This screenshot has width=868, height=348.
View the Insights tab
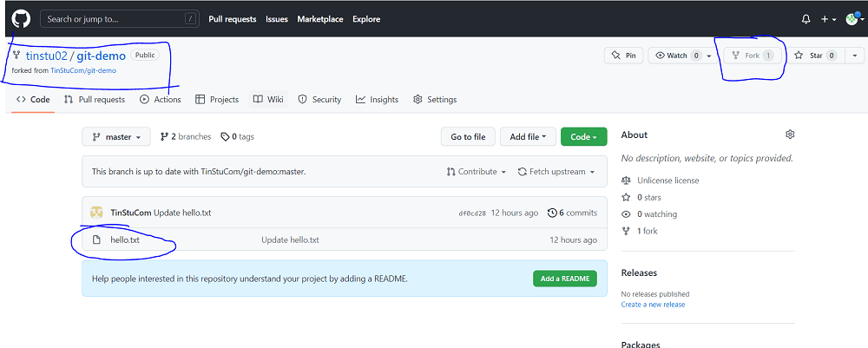tap(377, 100)
